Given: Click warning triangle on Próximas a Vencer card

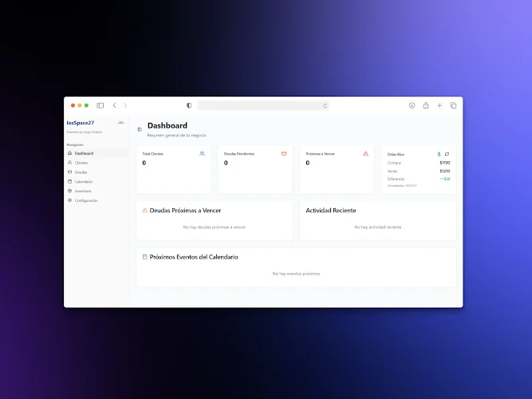Looking at the screenshot, I should coord(366,153).
